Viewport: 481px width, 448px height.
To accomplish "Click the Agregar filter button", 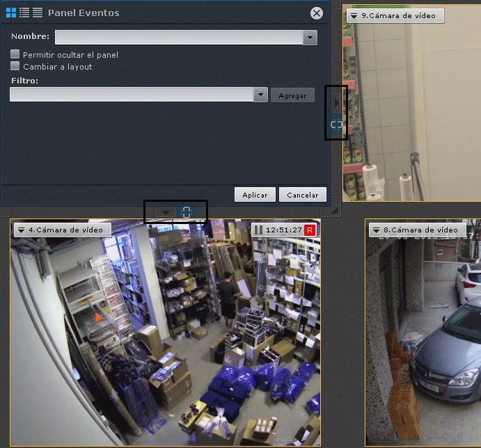I will (x=292, y=95).
